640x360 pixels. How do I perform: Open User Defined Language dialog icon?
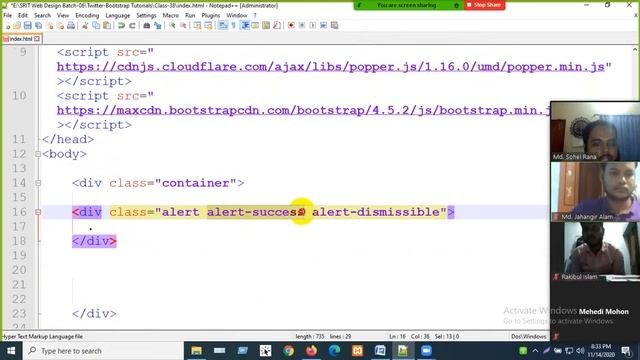(255, 25)
